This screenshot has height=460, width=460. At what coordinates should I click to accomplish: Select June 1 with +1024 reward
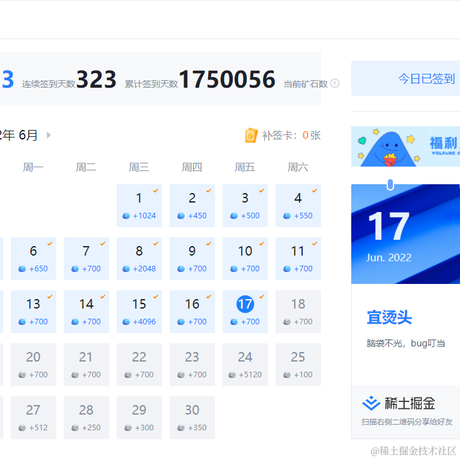pyautogui.click(x=139, y=206)
